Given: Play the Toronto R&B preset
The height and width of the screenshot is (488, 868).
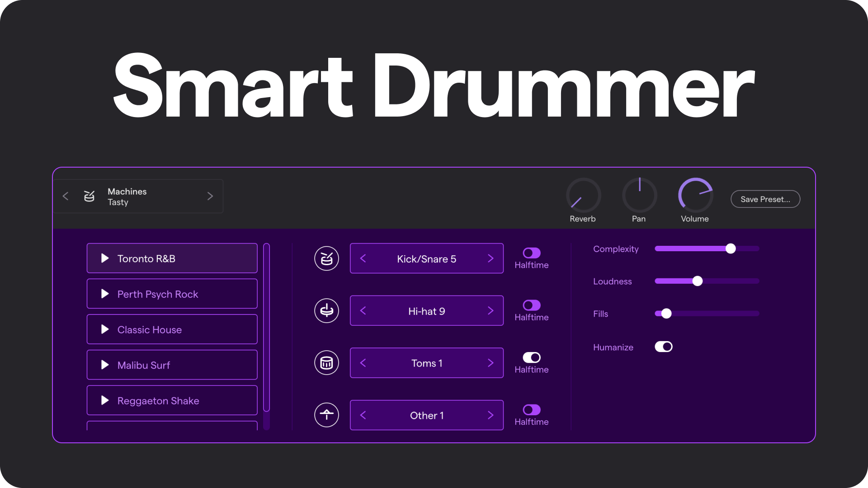Looking at the screenshot, I should (x=105, y=258).
